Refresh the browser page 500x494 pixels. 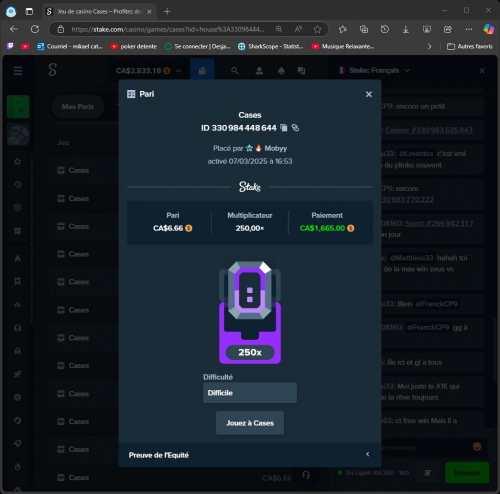[35, 29]
